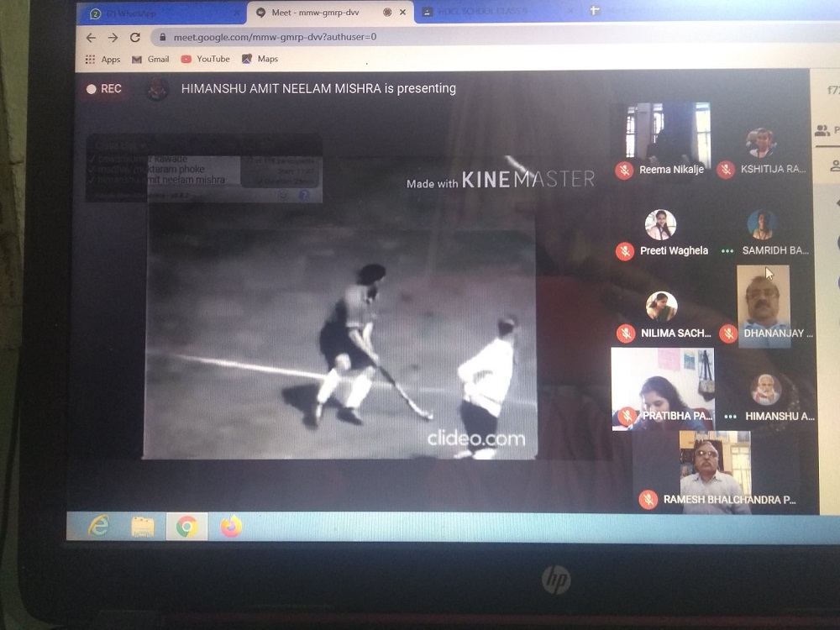Click the muted mic icon for Ramesh Bhalchandra
This screenshot has width=840, height=630.
[x=648, y=499]
